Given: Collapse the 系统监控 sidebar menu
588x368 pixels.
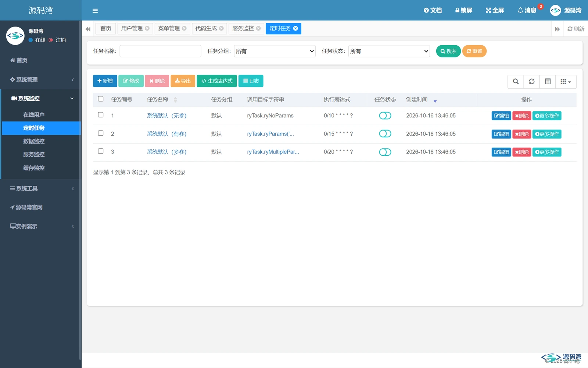Looking at the screenshot, I should (x=41, y=98).
